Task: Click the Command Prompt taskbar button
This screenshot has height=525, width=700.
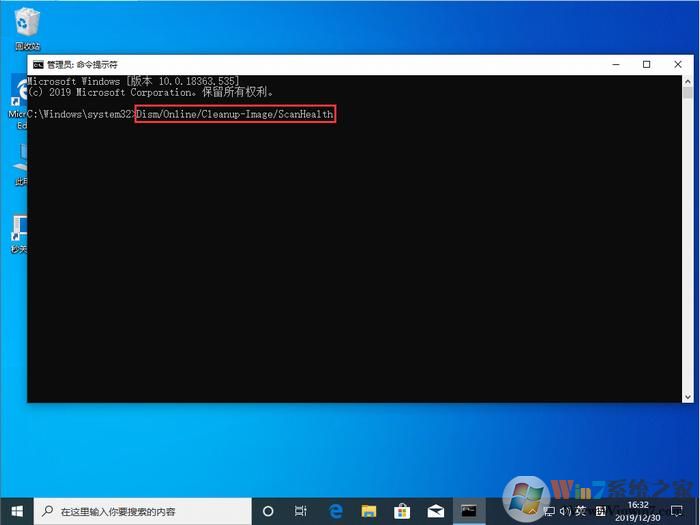Action: click(x=468, y=510)
